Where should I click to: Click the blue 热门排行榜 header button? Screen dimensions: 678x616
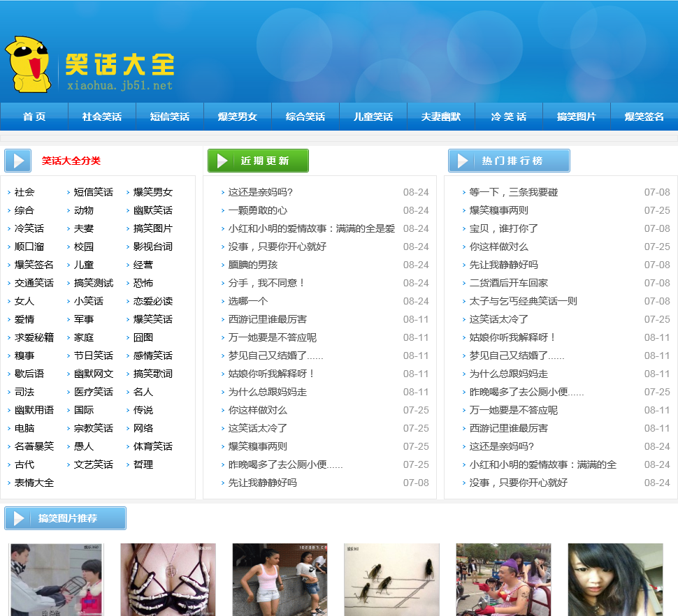[x=509, y=161]
